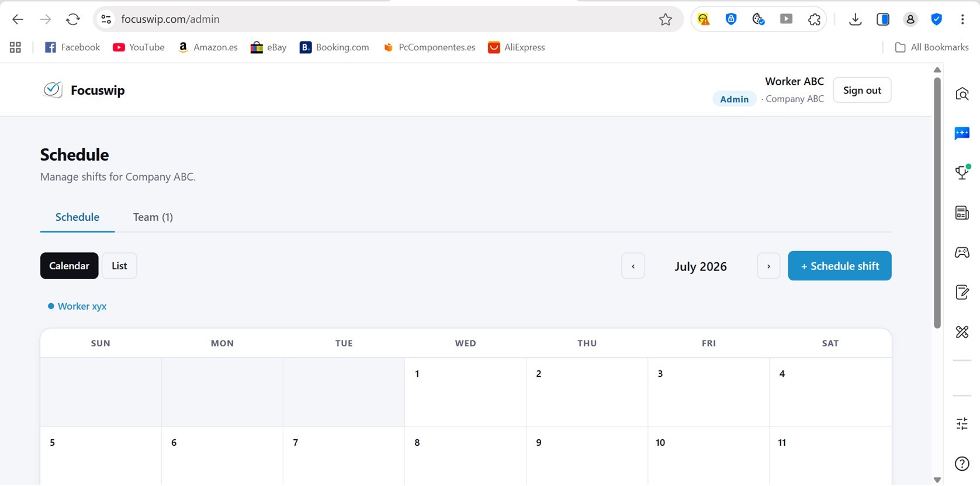
Task: Open the eBay bookmark
Action: [268, 47]
